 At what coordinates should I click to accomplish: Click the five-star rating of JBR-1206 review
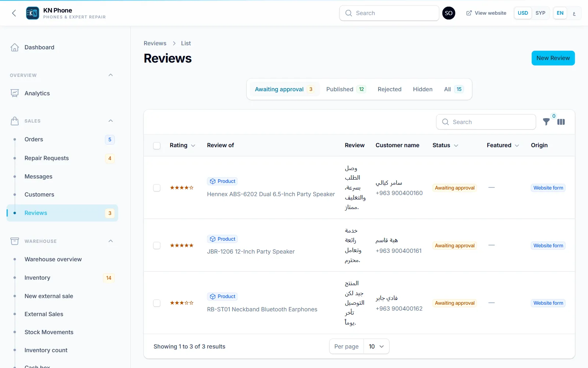pyautogui.click(x=182, y=245)
